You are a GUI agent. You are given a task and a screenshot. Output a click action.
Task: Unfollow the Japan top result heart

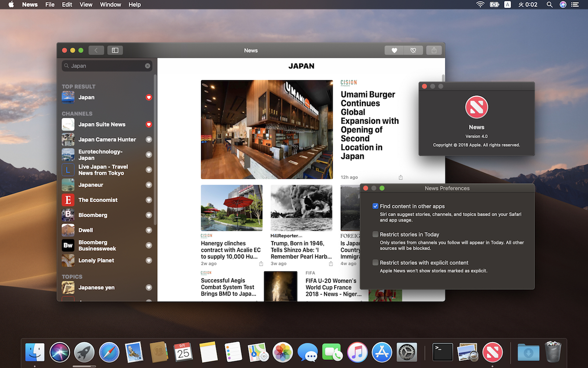pyautogui.click(x=149, y=97)
